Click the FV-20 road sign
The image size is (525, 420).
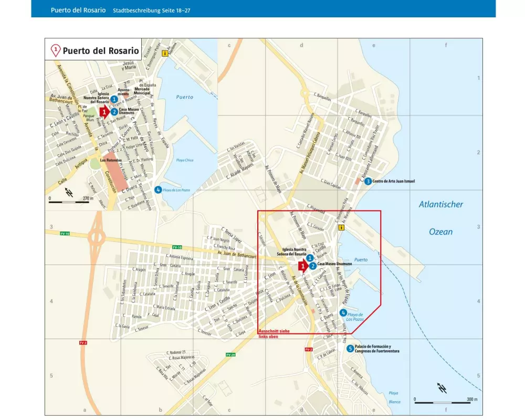coord(230,355)
